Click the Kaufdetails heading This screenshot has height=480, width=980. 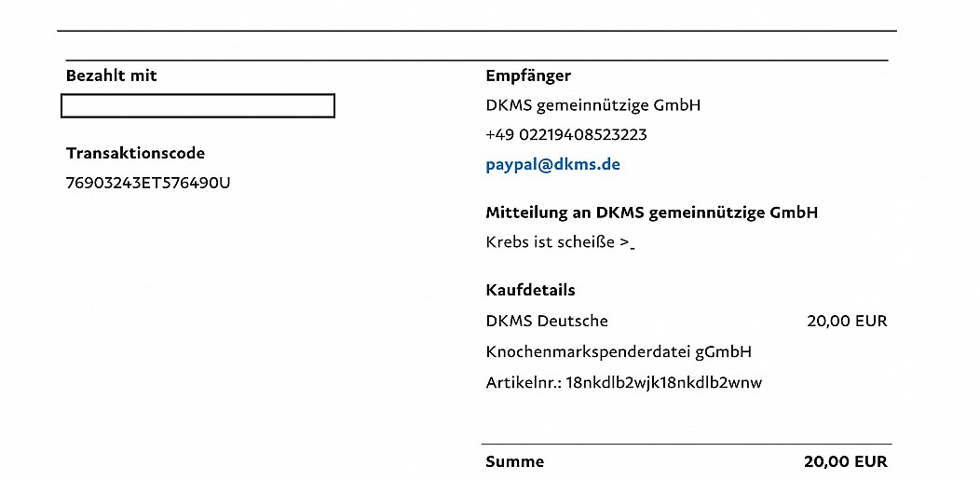click(530, 290)
